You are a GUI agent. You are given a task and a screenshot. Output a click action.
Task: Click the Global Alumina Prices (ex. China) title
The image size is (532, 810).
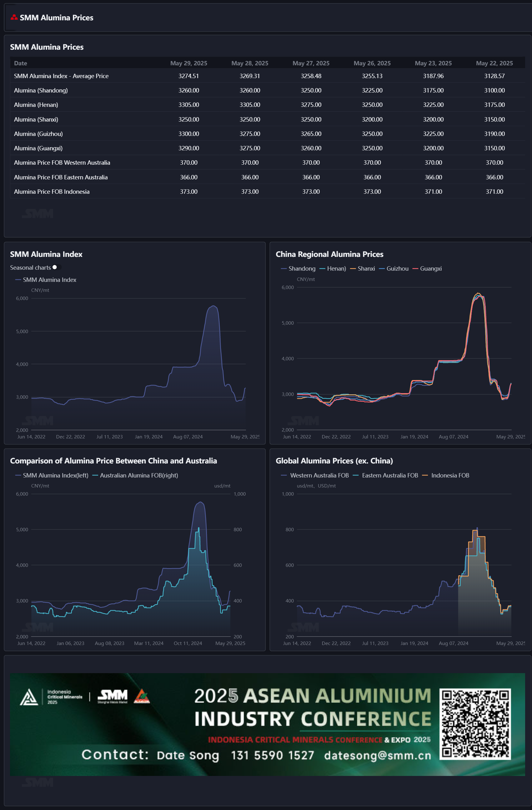(334, 461)
